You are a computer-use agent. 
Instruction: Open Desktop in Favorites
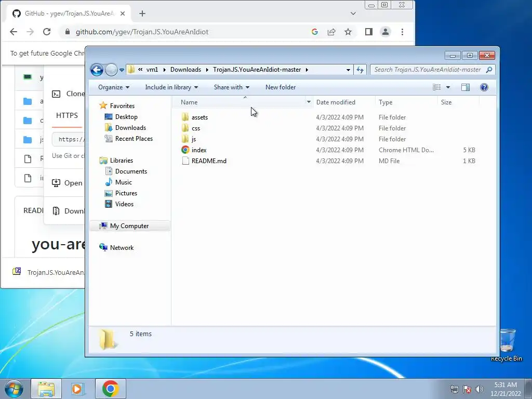tap(126, 117)
